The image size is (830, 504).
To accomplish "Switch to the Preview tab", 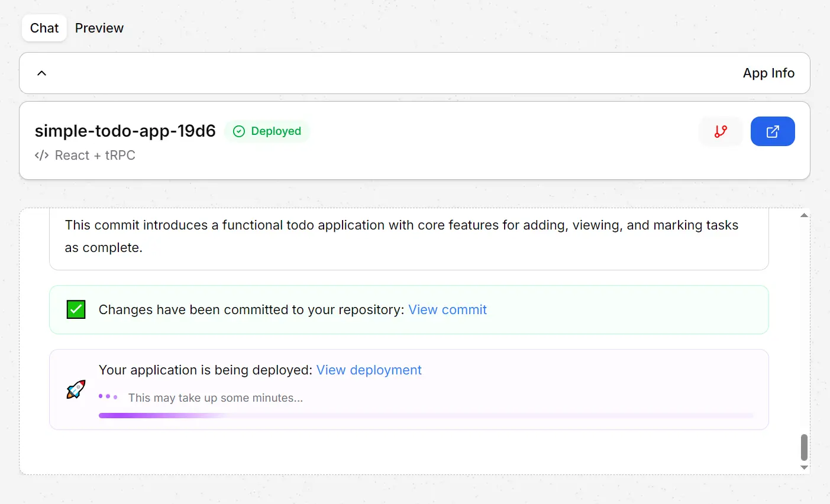I will (99, 28).
